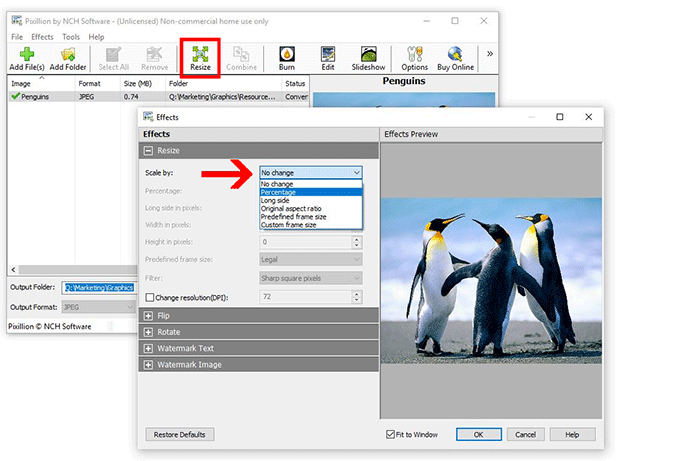Click the Output Folder path field
Image resolution: width=700 pixels, height=461 pixels.
point(99,287)
